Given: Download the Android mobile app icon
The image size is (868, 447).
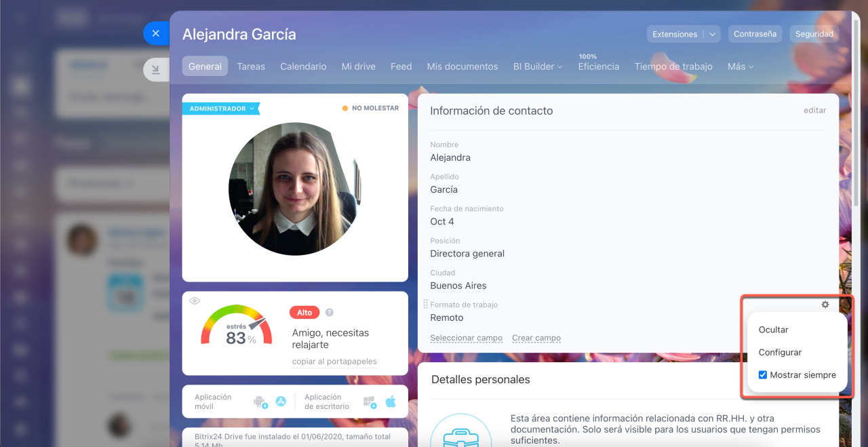Looking at the screenshot, I should click(260, 402).
